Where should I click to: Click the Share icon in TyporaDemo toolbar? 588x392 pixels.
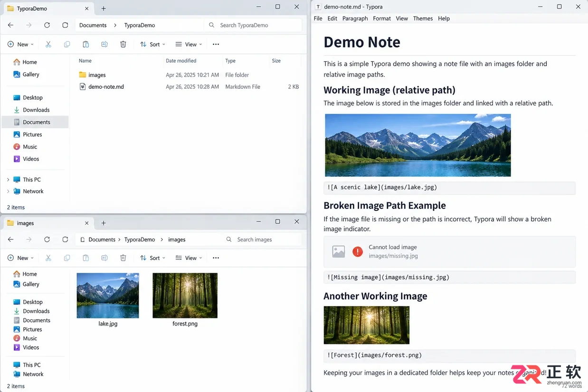(x=104, y=44)
